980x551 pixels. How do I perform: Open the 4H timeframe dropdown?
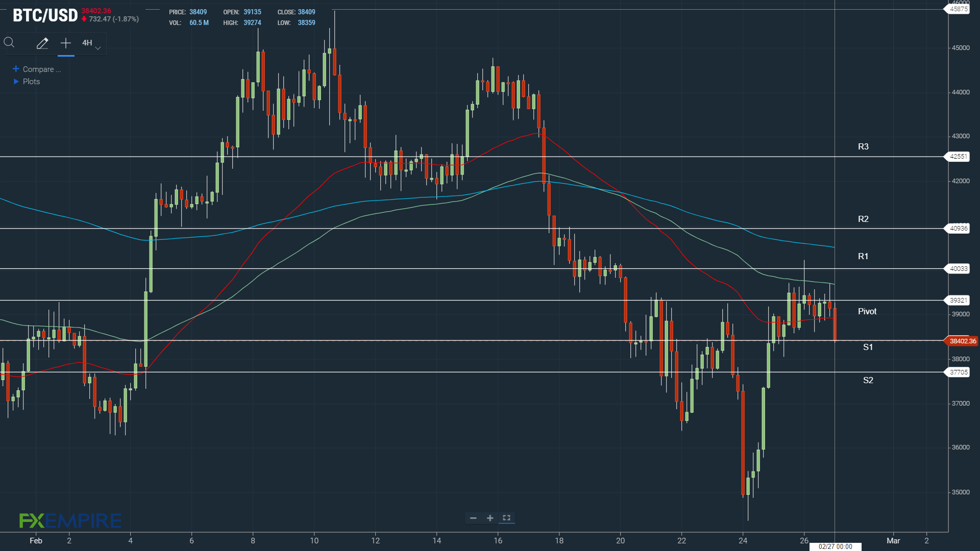click(x=91, y=43)
